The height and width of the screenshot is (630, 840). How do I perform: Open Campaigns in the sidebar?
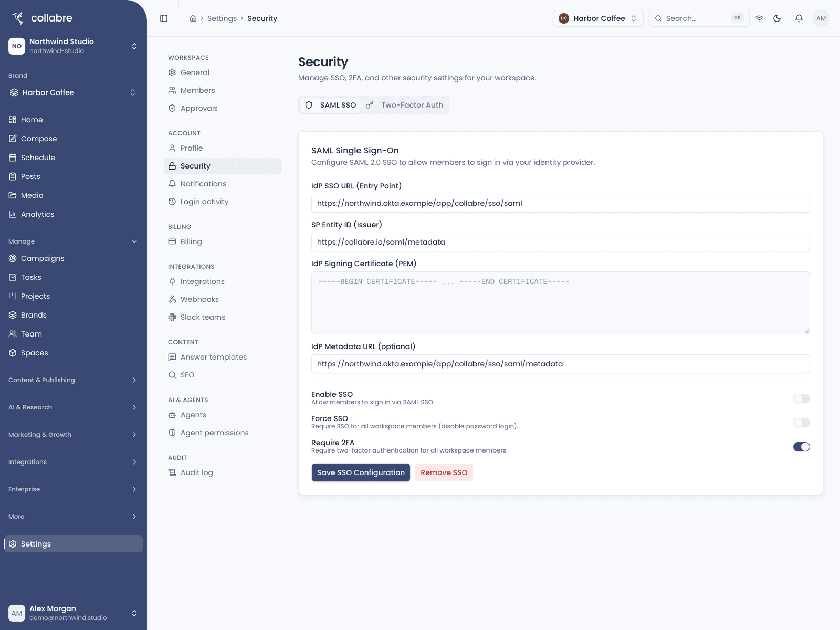(x=73, y=258)
